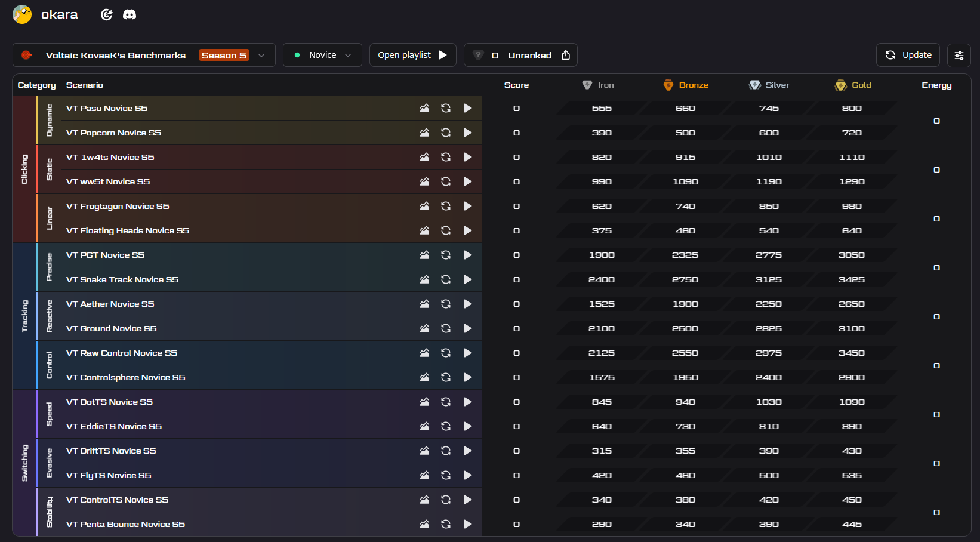This screenshot has height=542, width=980.
Task: Refresh VT DotTS Novice S5 score
Action: tap(446, 402)
